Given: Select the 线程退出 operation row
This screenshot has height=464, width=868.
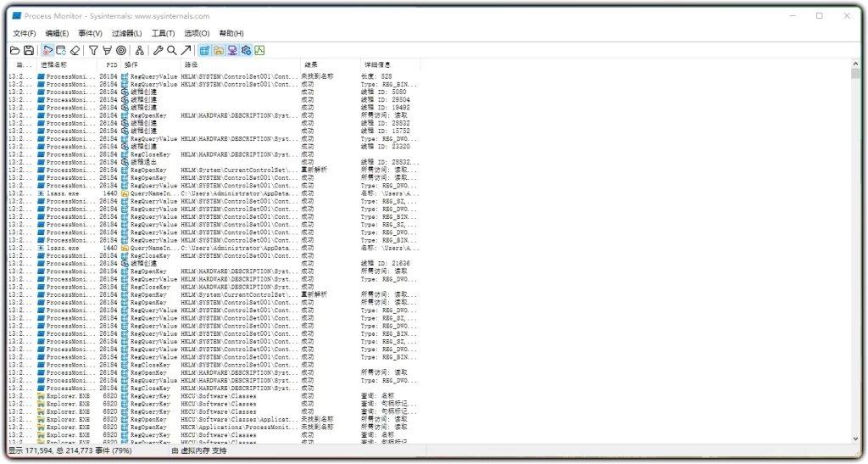Looking at the screenshot, I should pos(214,162).
